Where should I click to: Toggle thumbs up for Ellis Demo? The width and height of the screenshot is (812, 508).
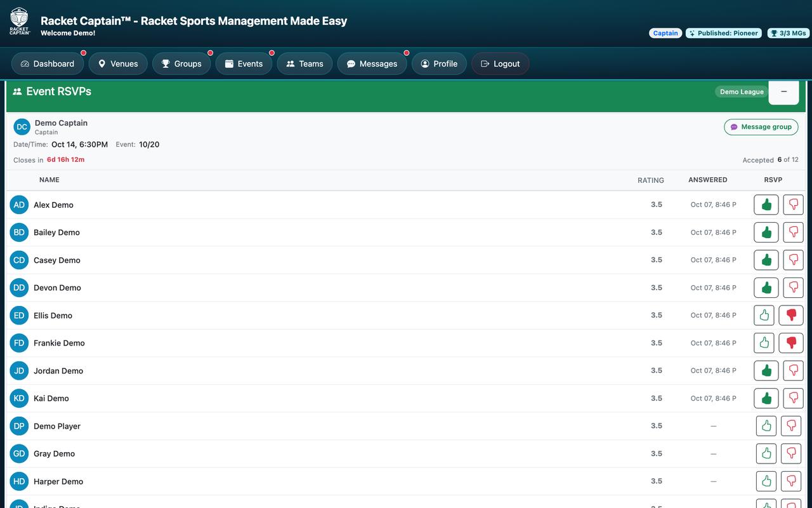point(764,315)
